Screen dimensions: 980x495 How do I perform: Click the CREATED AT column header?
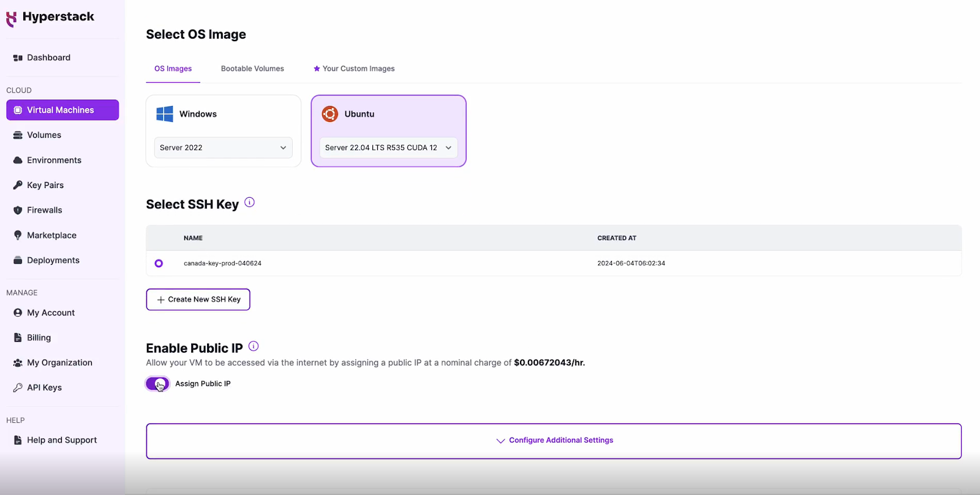(617, 238)
